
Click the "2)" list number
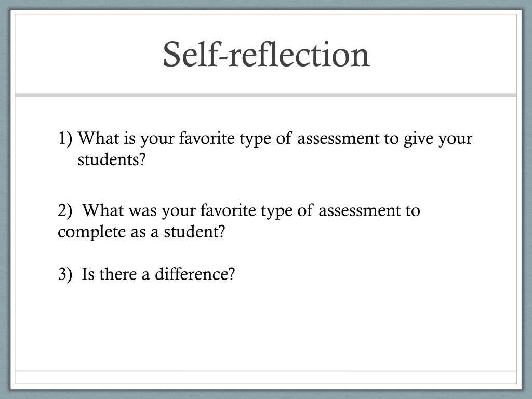[65, 210]
